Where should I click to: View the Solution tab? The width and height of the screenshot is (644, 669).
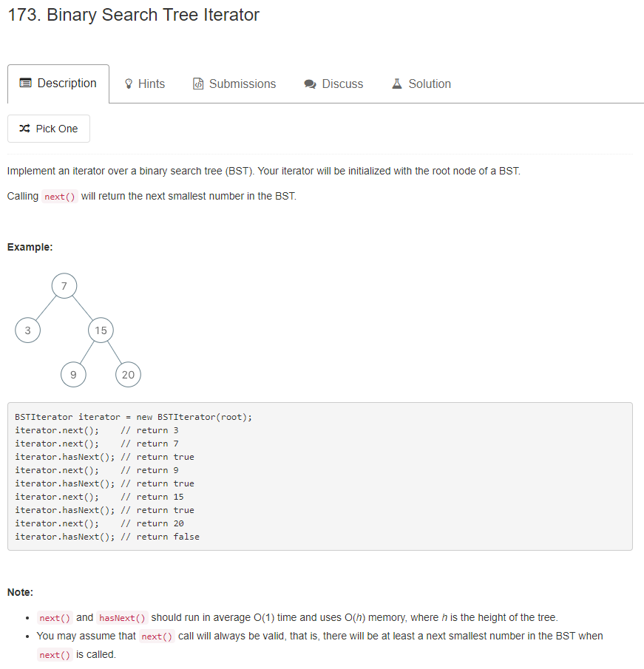(x=421, y=84)
